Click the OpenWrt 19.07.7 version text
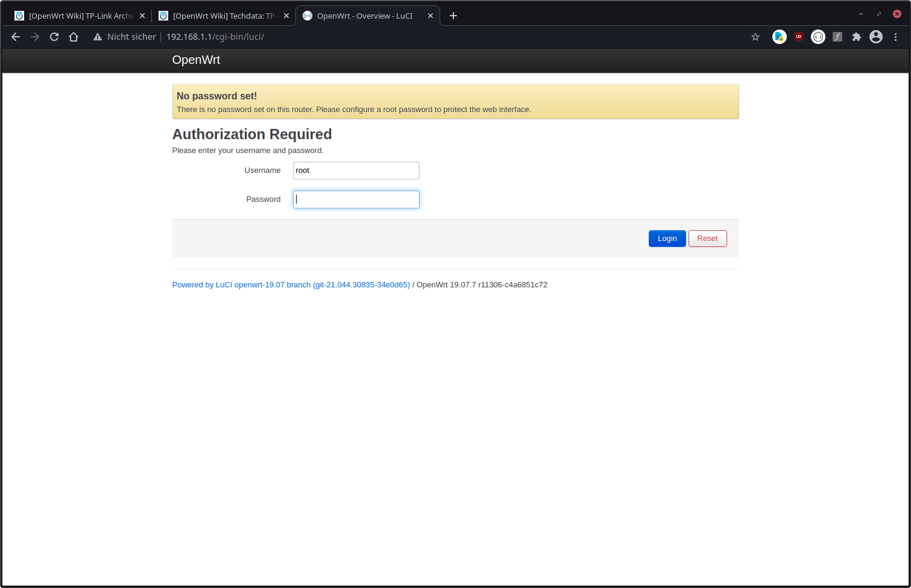Viewport: 911px width, 588px height. coord(482,285)
